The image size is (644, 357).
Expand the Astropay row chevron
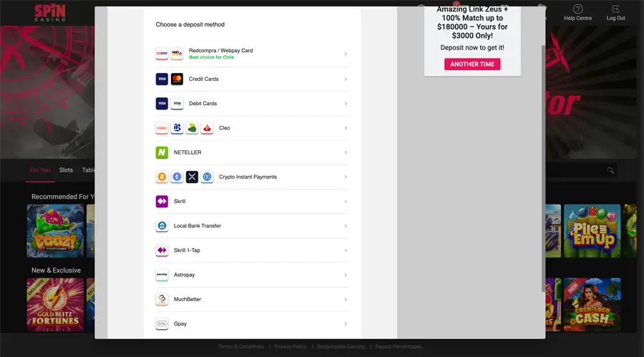[346, 275]
